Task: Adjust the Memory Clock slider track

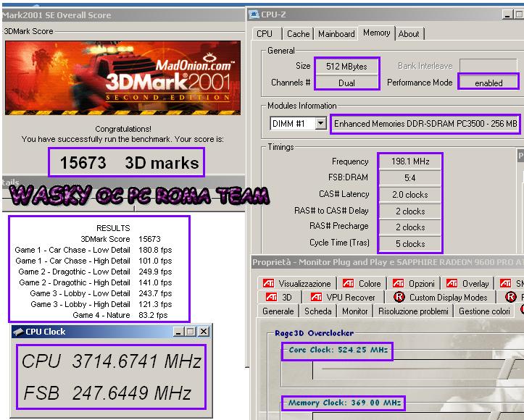Action: pos(417,416)
